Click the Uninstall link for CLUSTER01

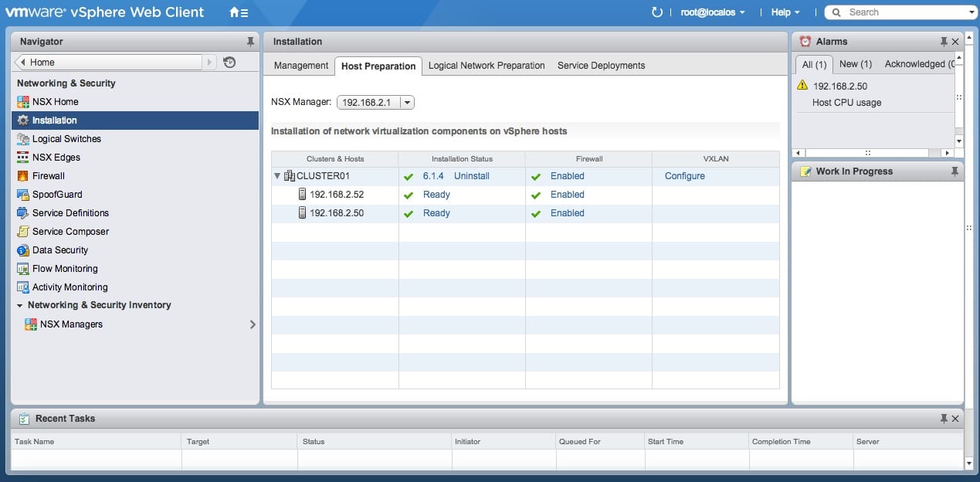(x=471, y=176)
